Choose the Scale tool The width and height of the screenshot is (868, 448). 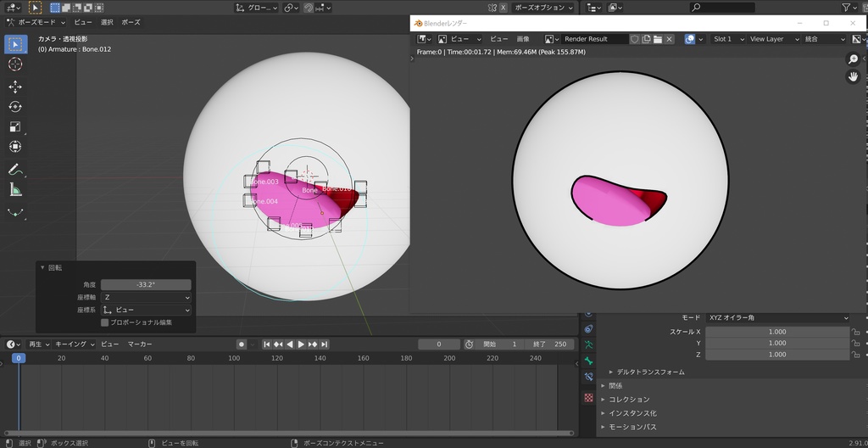15,126
